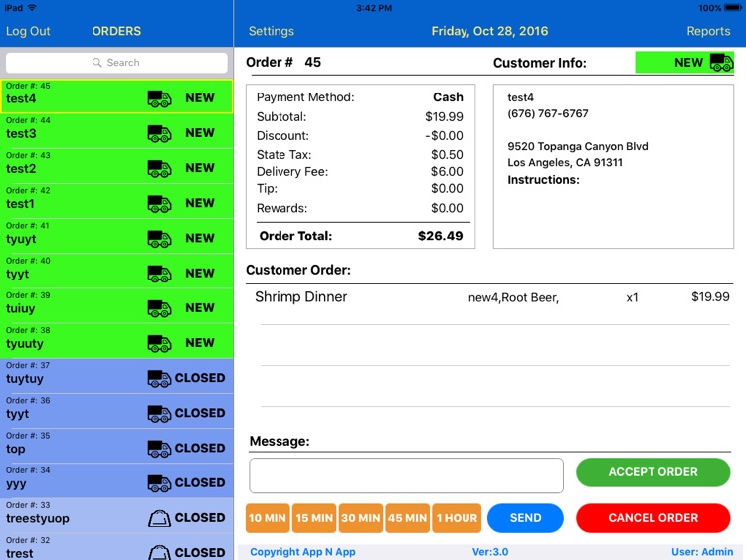Image resolution: width=746 pixels, height=560 pixels.
Task: Select order test3 in list
Action: point(116,131)
